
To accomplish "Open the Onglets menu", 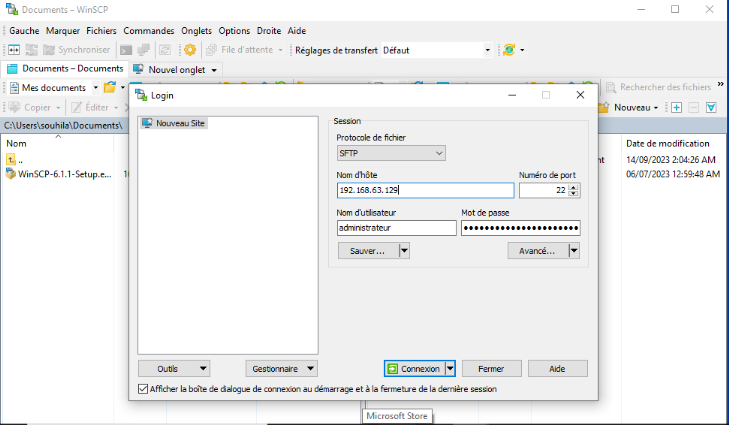I will (196, 31).
